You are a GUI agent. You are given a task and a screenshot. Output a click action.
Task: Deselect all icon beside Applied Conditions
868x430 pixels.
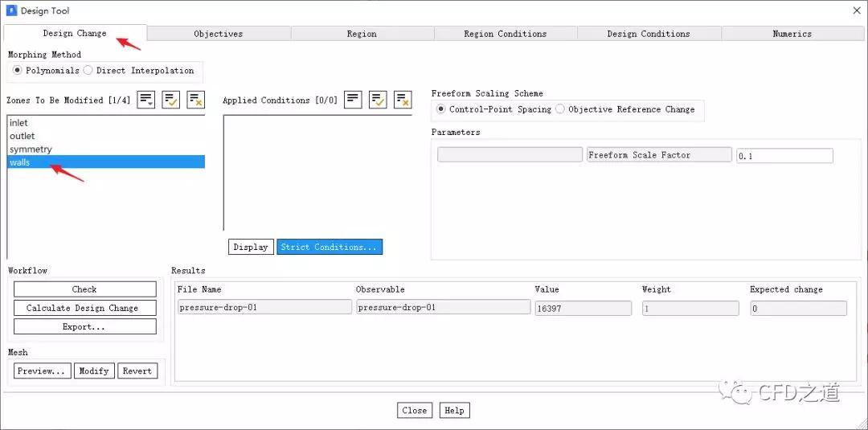point(403,100)
